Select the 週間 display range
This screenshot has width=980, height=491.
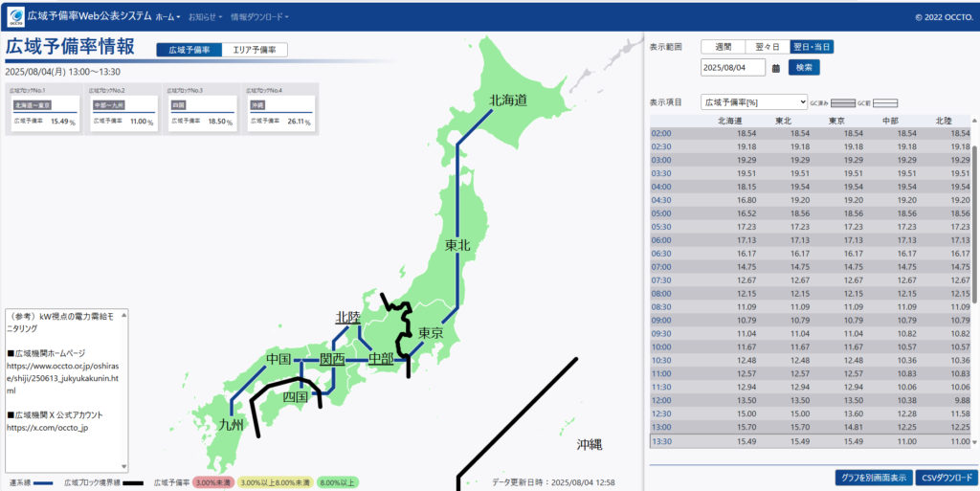tap(724, 47)
